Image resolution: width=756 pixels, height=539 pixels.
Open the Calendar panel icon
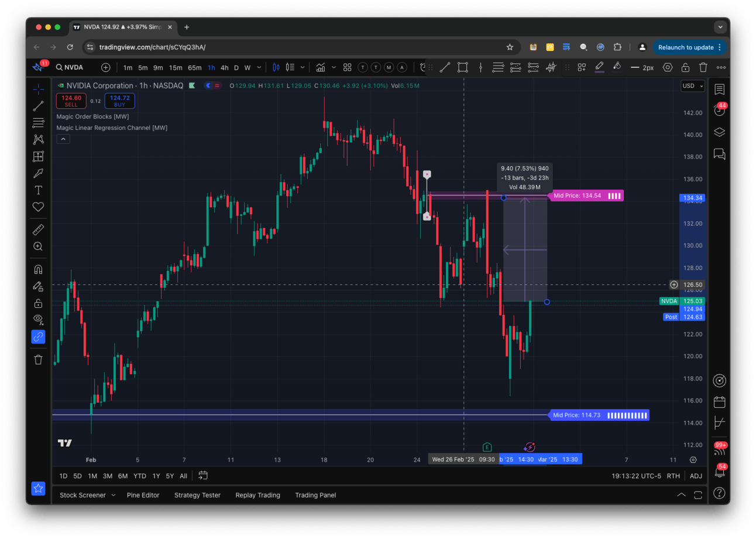(x=719, y=402)
